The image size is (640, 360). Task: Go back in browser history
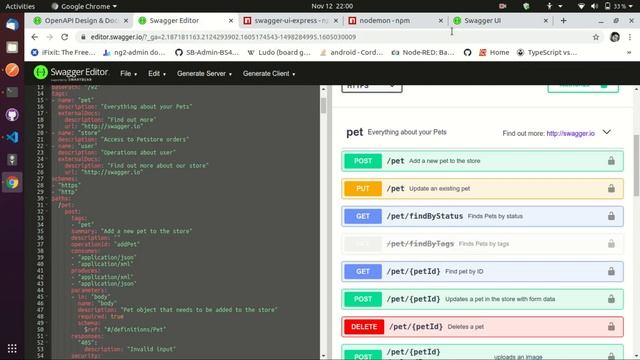coord(35,37)
